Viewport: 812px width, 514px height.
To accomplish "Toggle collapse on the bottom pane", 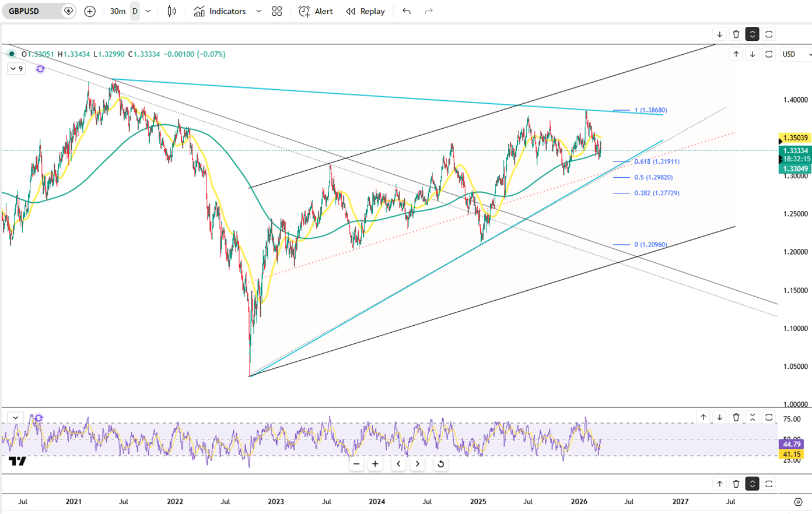I will tap(752, 484).
